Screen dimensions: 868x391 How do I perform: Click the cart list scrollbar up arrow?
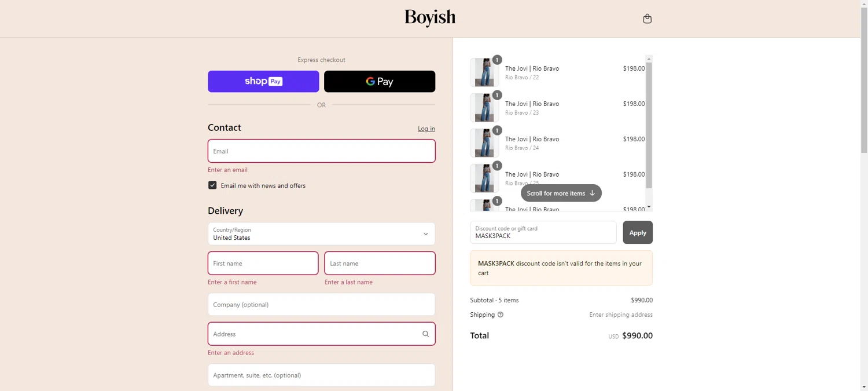tap(649, 59)
